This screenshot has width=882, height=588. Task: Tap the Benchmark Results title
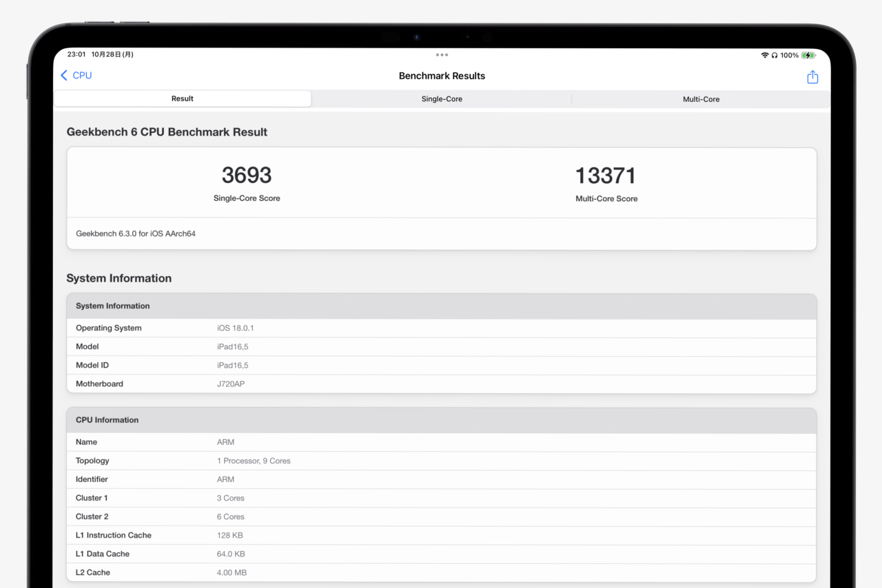coord(442,76)
